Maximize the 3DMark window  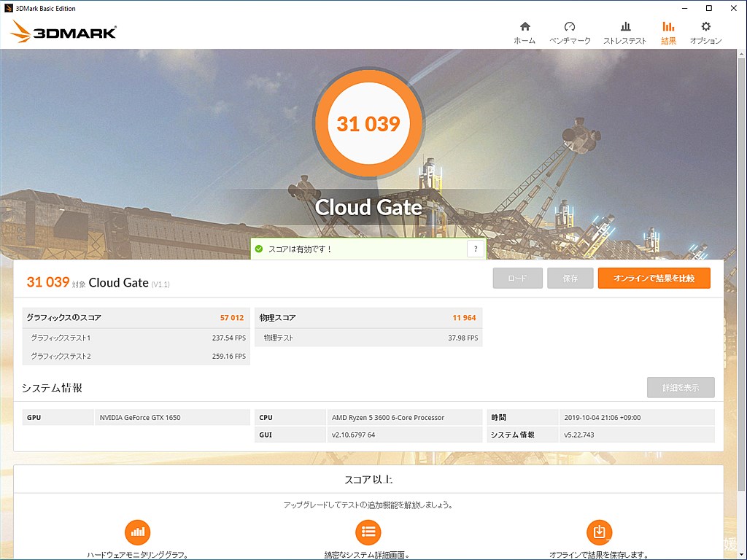[708, 8]
